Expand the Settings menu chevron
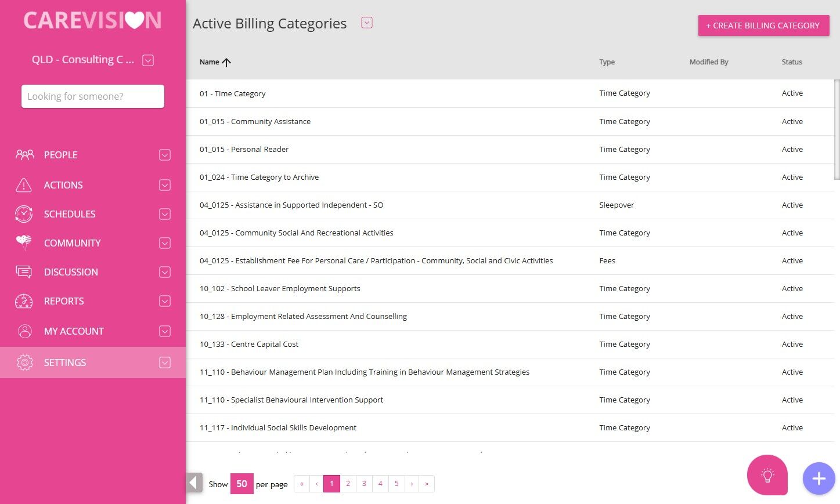Screen dimensions: 840x504 [x=165, y=362]
